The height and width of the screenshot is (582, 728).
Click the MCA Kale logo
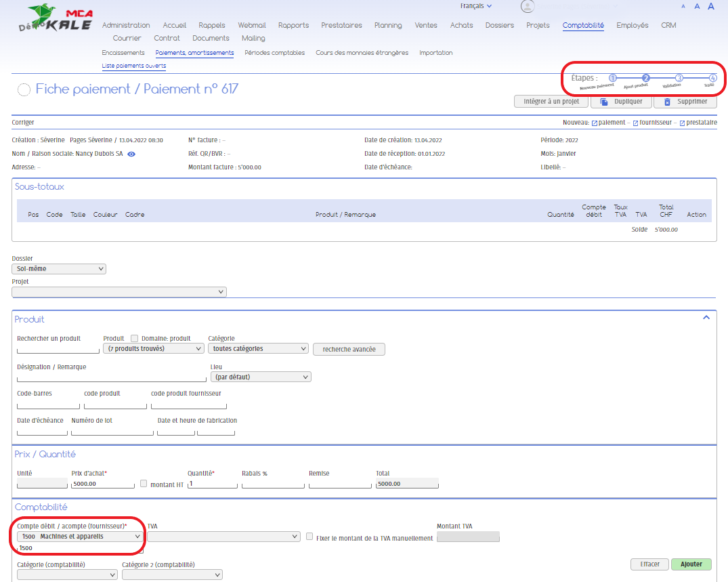[64, 19]
